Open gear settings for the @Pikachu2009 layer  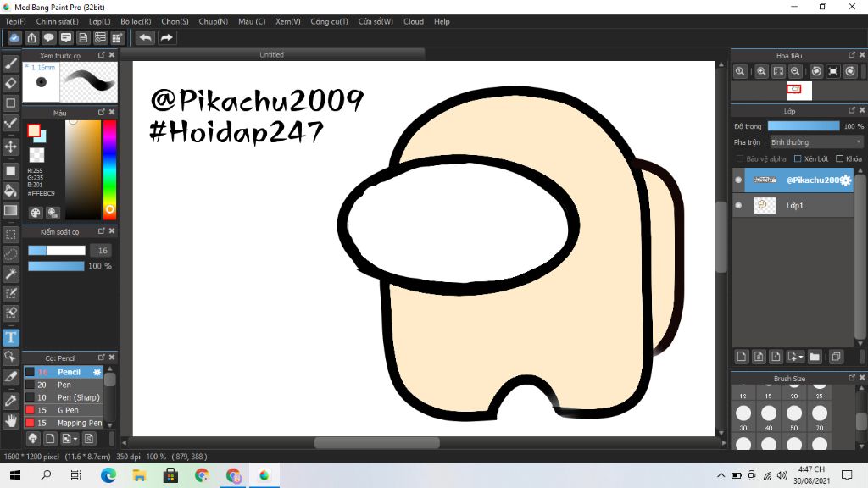pos(845,180)
